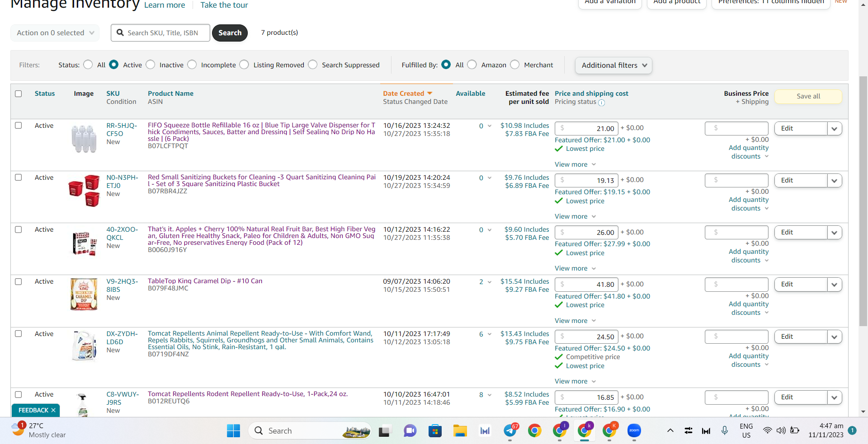Open the Additional filters dropdown
This screenshot has width=868, height=444.
pyautogui.click(x=613, y=65)
